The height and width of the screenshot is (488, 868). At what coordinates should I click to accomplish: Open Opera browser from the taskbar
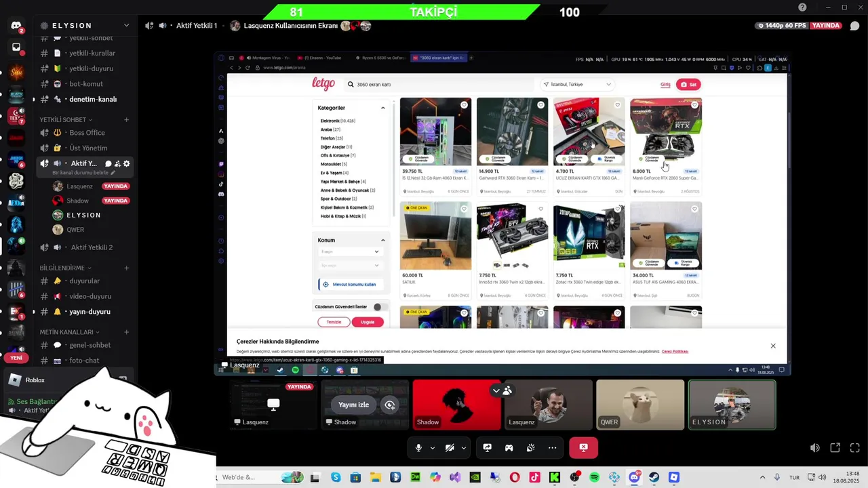tap(515, 477)
